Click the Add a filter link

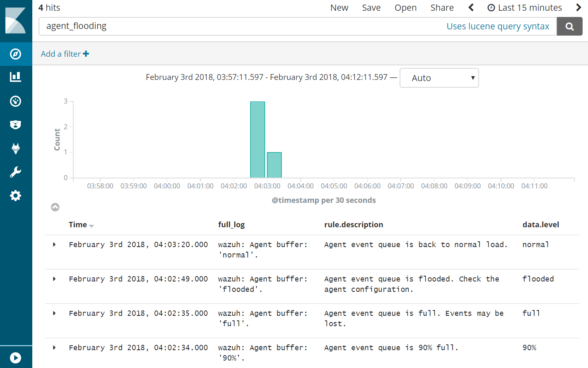[65, 54]
